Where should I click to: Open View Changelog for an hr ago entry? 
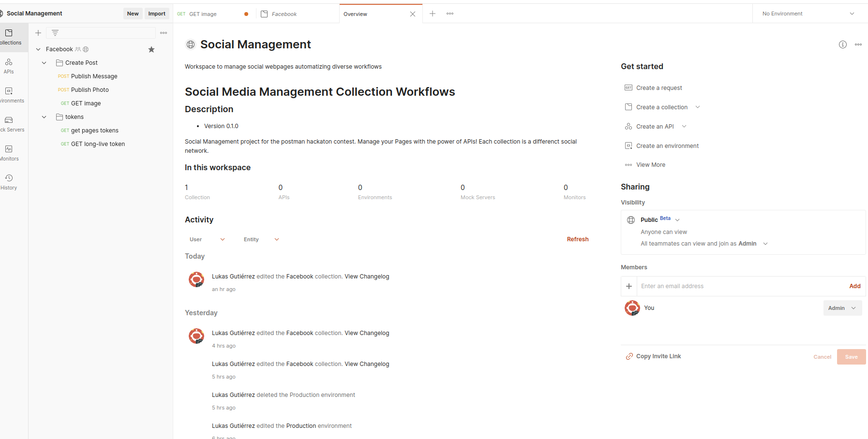click(367, 277)
